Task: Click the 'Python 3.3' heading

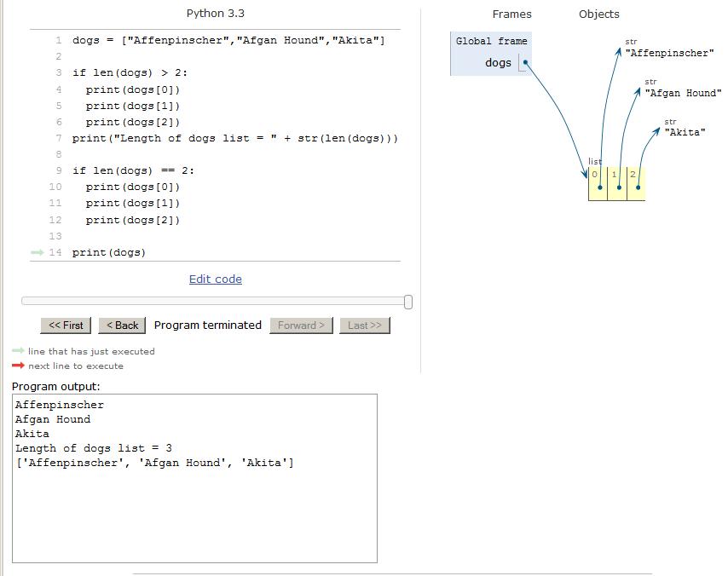Action: [216, 14]
